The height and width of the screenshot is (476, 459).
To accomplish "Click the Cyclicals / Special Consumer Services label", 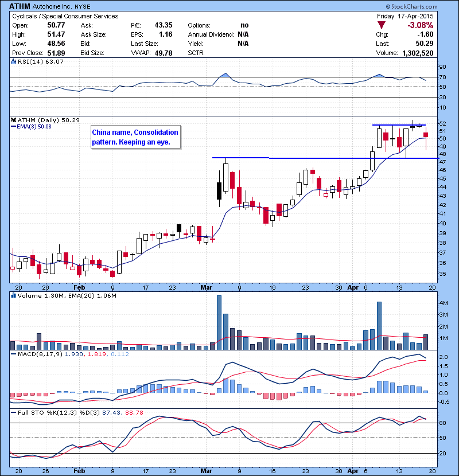I will point(65,16).
